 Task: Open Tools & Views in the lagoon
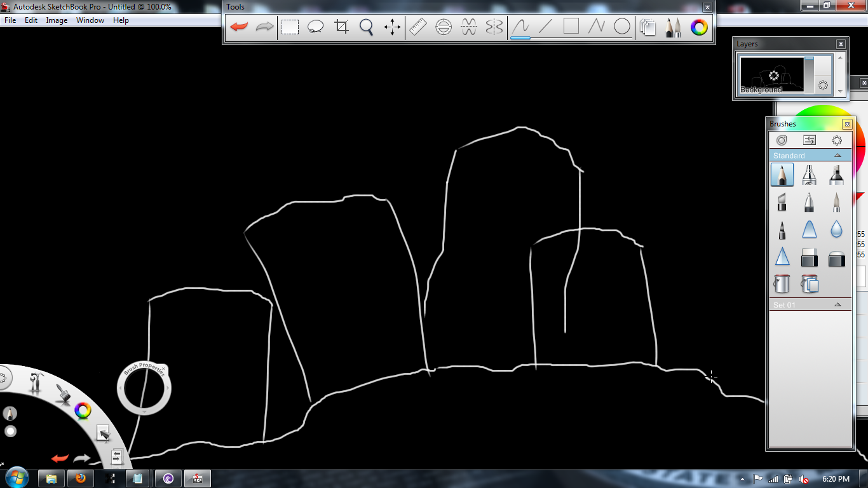click(37, 383)
